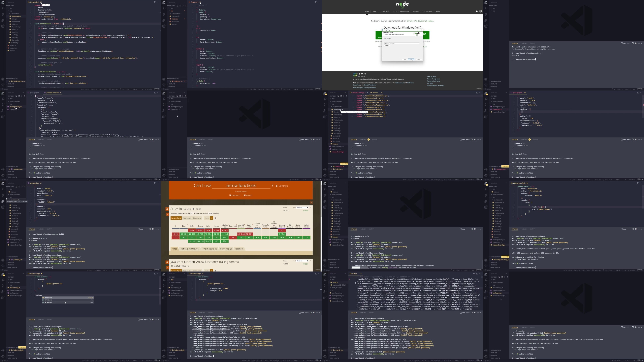The image size is (644, 362).
Task: Switch to PROBLEMS tab in node -v frame
Action: click(x=524, y=43)
